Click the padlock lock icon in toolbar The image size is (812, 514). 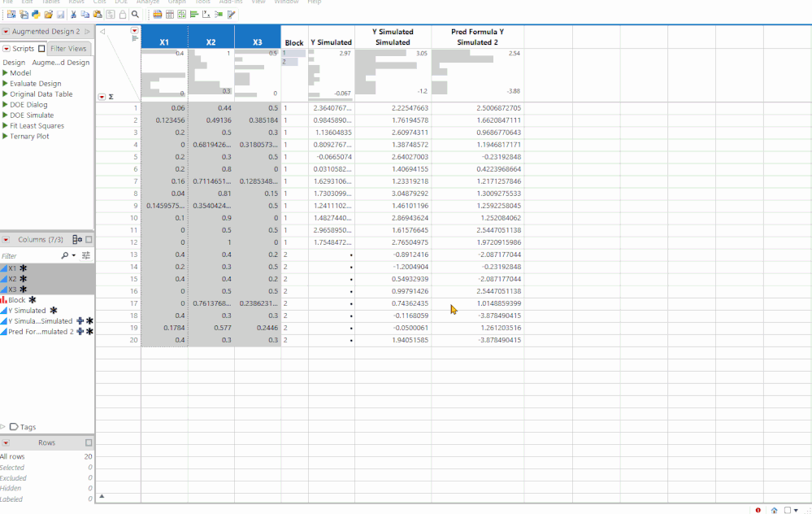point(123,15)
